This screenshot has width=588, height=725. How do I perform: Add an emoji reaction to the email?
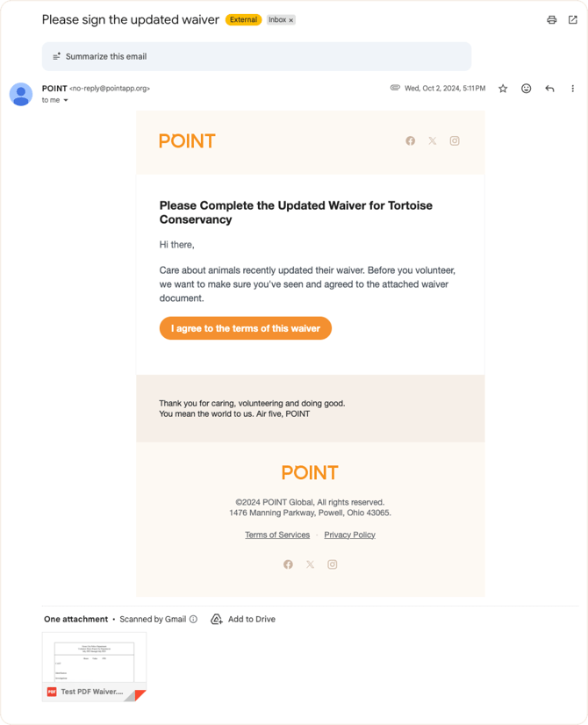[526, 89]
